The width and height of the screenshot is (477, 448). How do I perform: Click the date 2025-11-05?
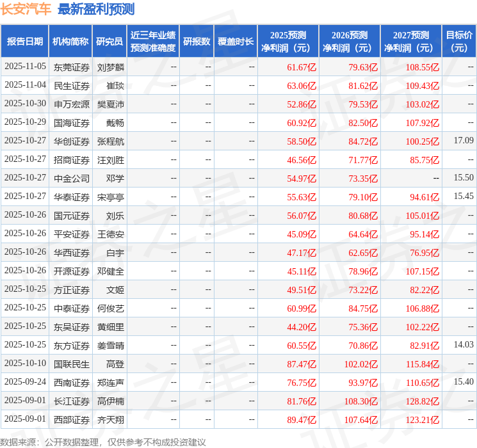pyautogui.click(x=25, y=67)
